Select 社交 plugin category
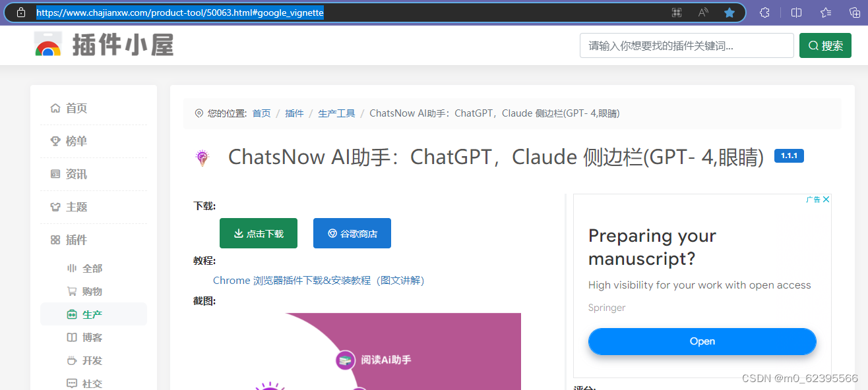Image resolution: width=868 pixels, height=390 pixels. [x=94, y=383]
